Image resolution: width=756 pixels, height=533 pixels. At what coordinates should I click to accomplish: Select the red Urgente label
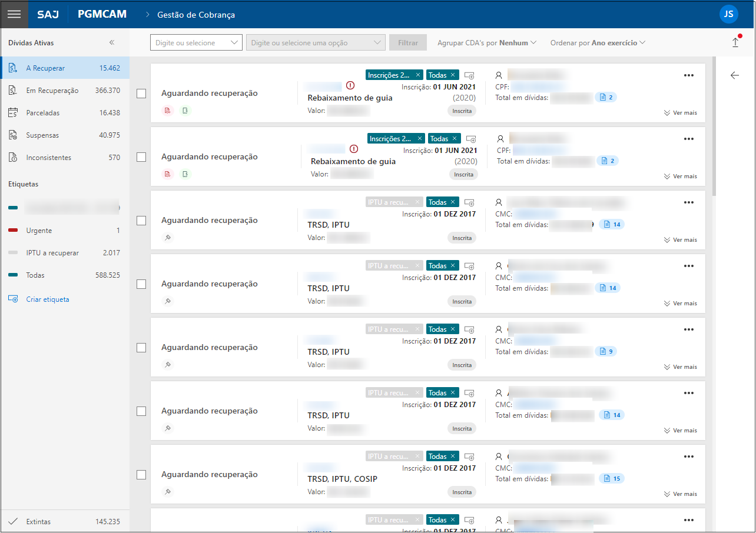pyautogui.click(x=39, y=231)
